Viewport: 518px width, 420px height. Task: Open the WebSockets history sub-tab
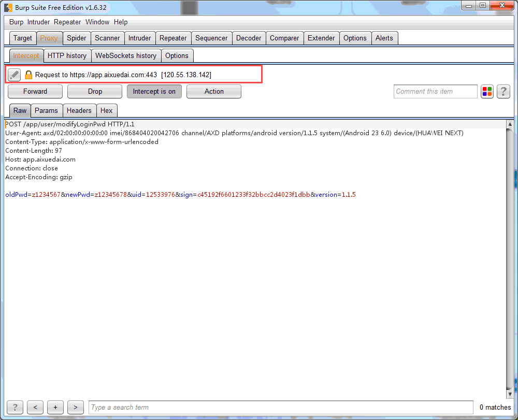(126, 55)
